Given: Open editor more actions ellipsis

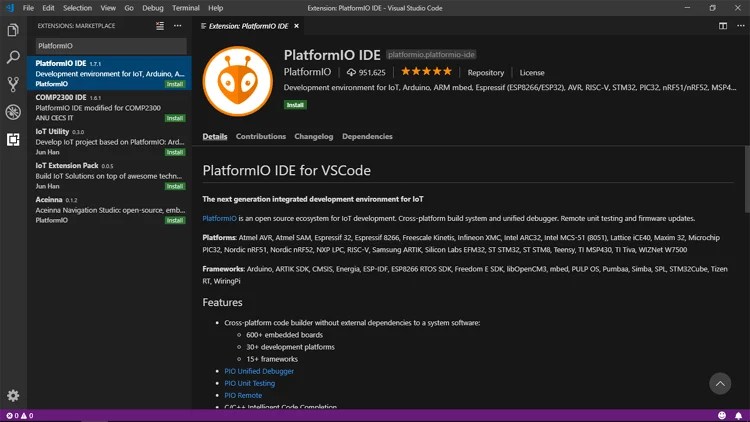Looking at the screenshot, I should [x=740, y=26].
